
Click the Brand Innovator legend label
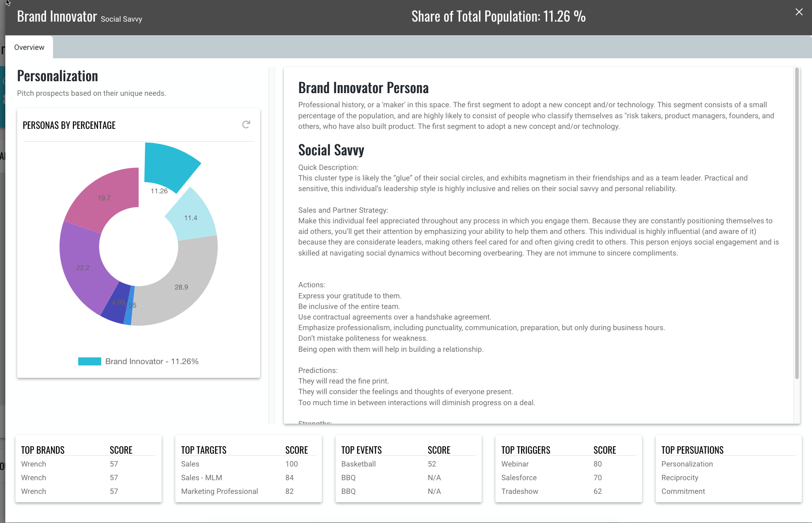[x=151, y=361]
